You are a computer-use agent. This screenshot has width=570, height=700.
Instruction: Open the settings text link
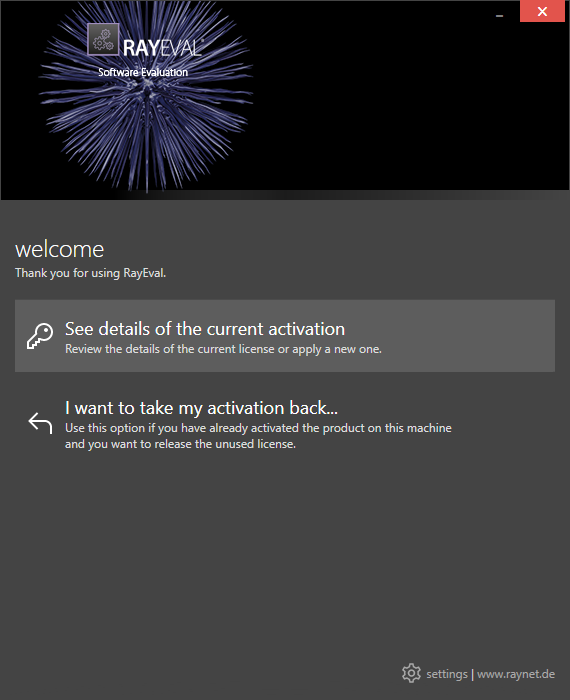tap(446, 674)
